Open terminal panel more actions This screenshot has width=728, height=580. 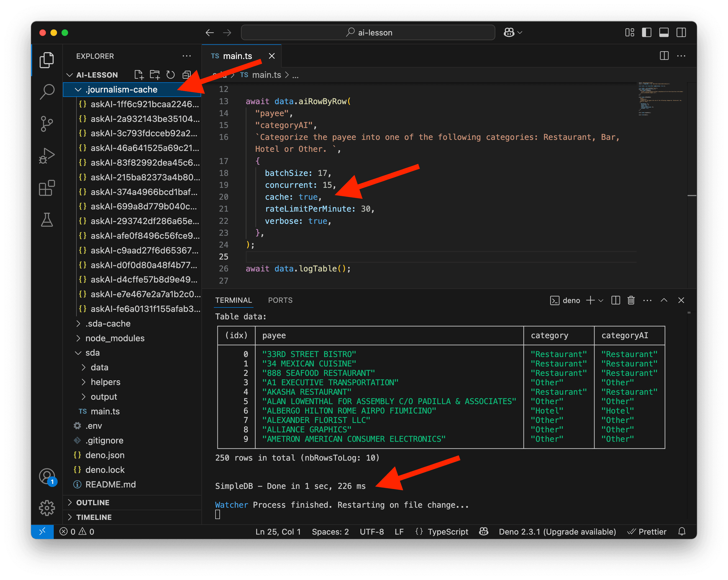(647, 300)
